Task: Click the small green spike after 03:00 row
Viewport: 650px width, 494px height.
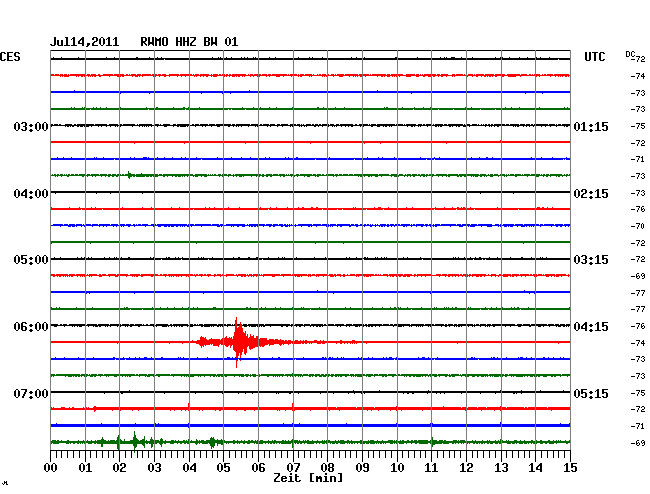Action: (129, 175)
